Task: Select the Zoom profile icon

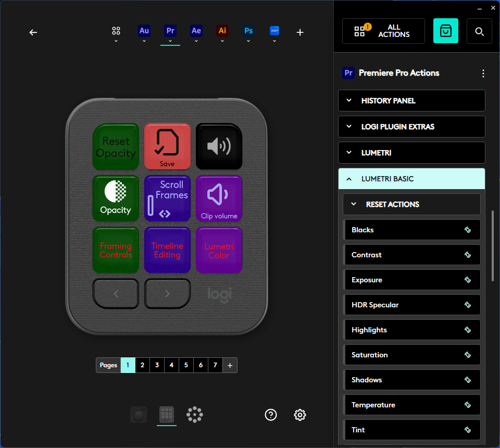Action: pyautogui.click(x=274, y=31)
